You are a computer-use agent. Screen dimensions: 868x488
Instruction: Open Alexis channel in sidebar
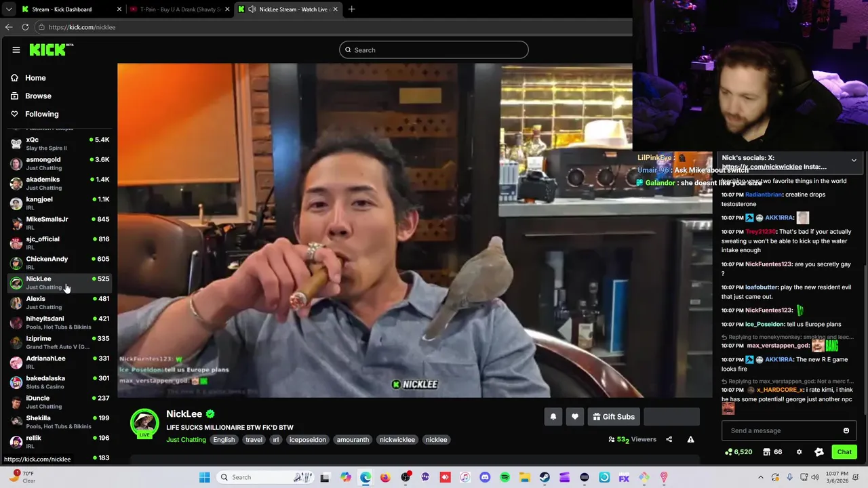pos(60,302)
